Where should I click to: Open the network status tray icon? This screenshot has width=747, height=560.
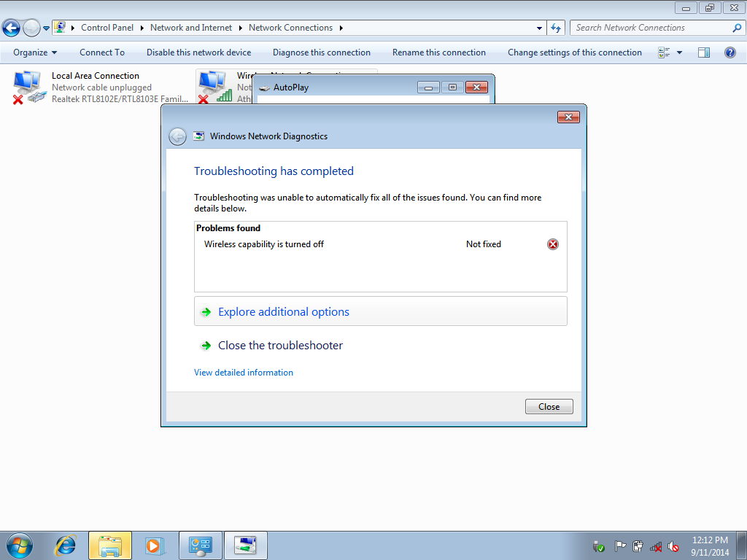point(656,547)
